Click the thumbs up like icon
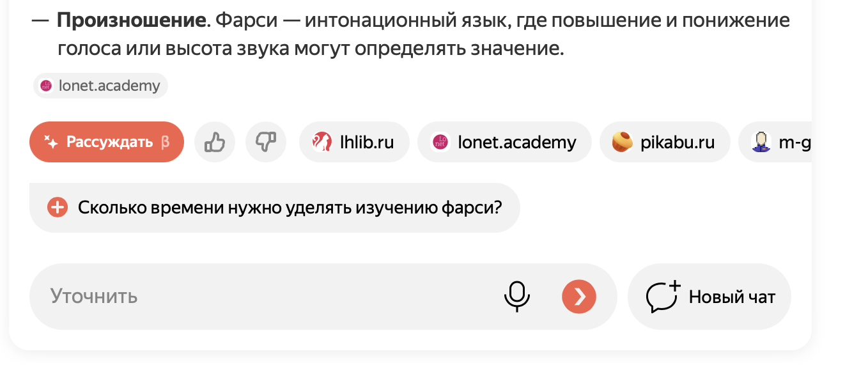The image size is (868, 381). tap(215, 142)
